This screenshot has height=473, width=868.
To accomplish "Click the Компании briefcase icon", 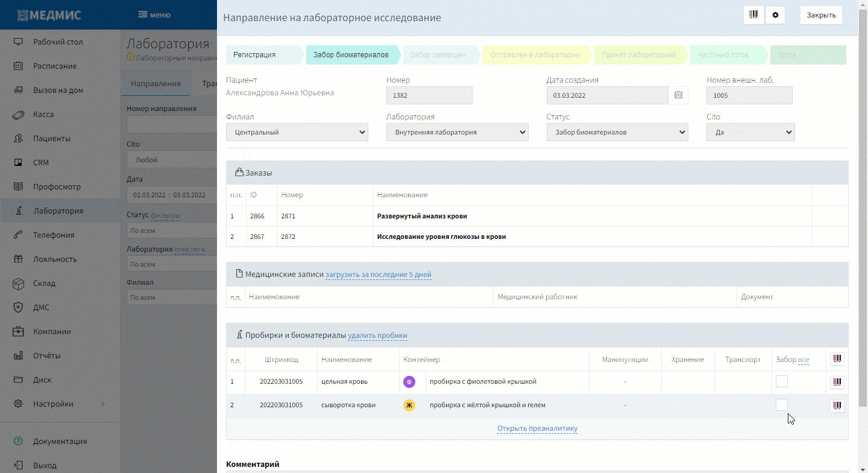I will coord(18,332).
